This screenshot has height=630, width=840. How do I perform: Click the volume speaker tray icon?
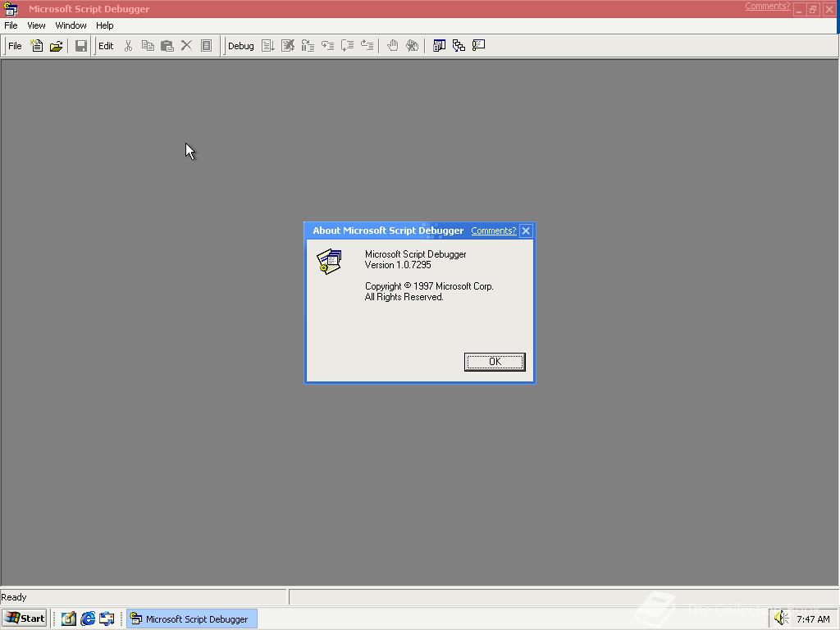pyautogui.click(x=781, y=619)
